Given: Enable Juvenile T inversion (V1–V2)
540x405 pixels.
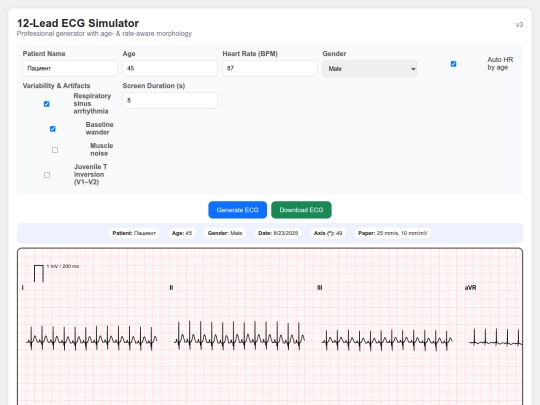Looking at the screenshot, I should [x=47, y=175].
